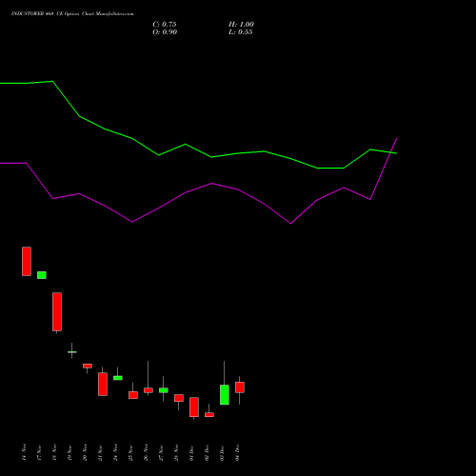The width and height of the screenshot is (476, 476).
Task: Click the 18 Nov date label
Action: pyautogui.click(x=54, y=452)
